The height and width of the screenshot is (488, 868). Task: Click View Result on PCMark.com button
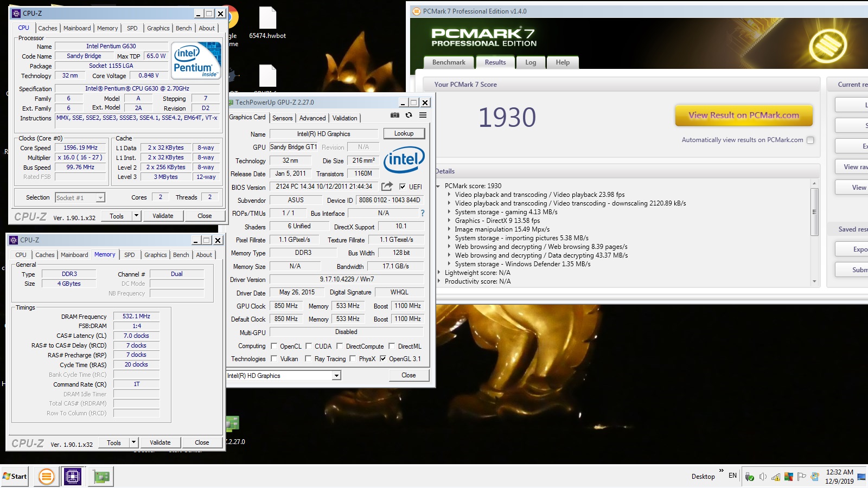(x=744, y=115)
